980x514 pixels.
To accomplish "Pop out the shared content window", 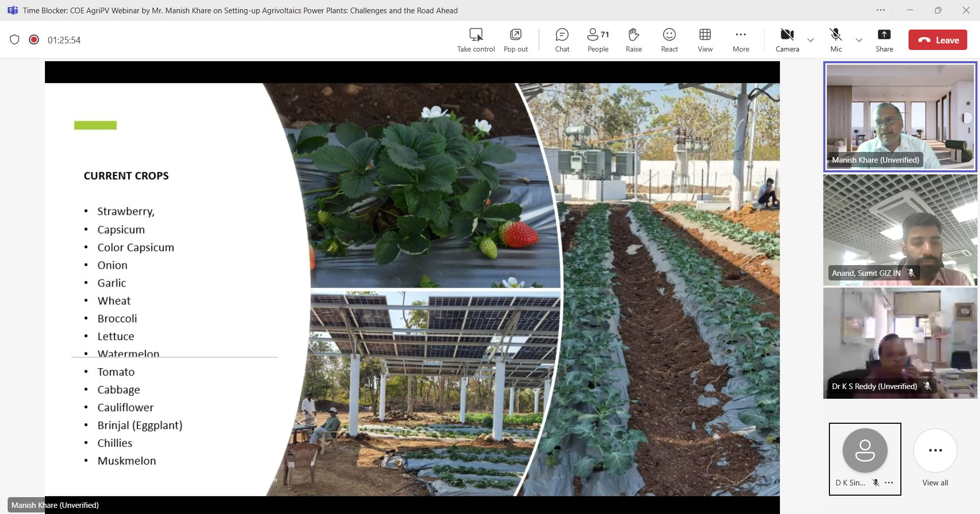I will point(516,40).
